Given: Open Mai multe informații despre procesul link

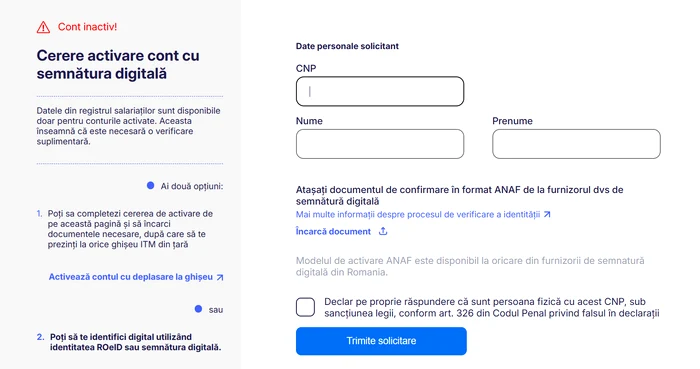Looking at the screenshot, I should point(418,215).
